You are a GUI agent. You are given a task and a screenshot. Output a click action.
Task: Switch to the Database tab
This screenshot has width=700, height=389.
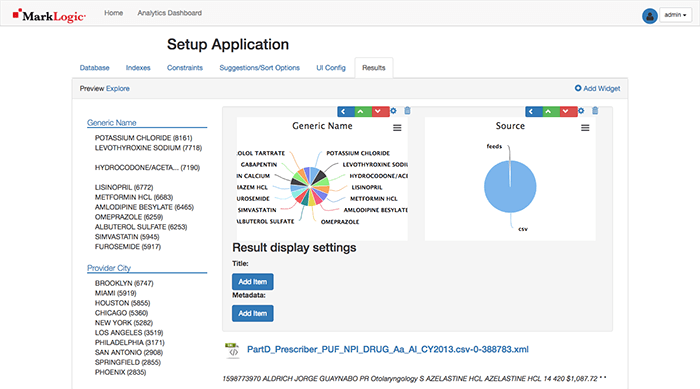tap(95, 68)
